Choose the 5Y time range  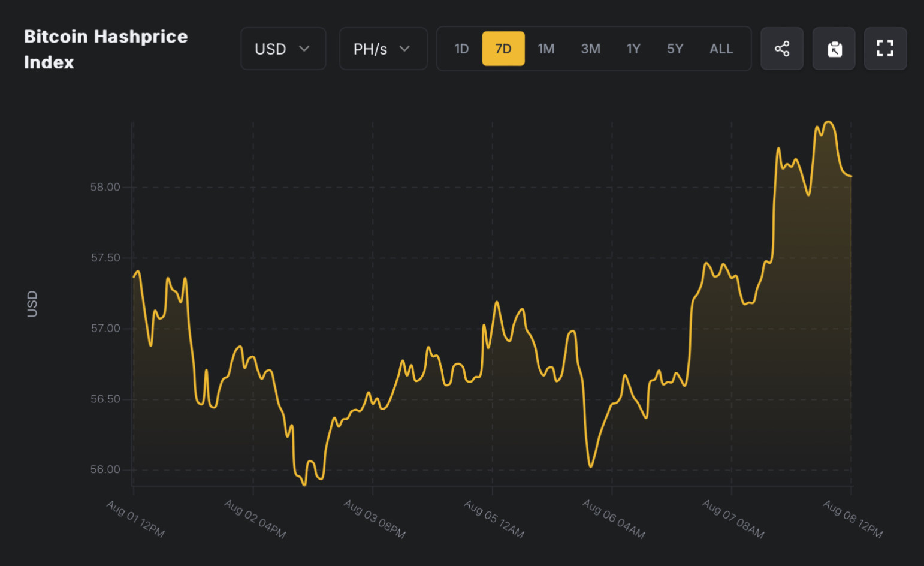[x=675, y=49]
